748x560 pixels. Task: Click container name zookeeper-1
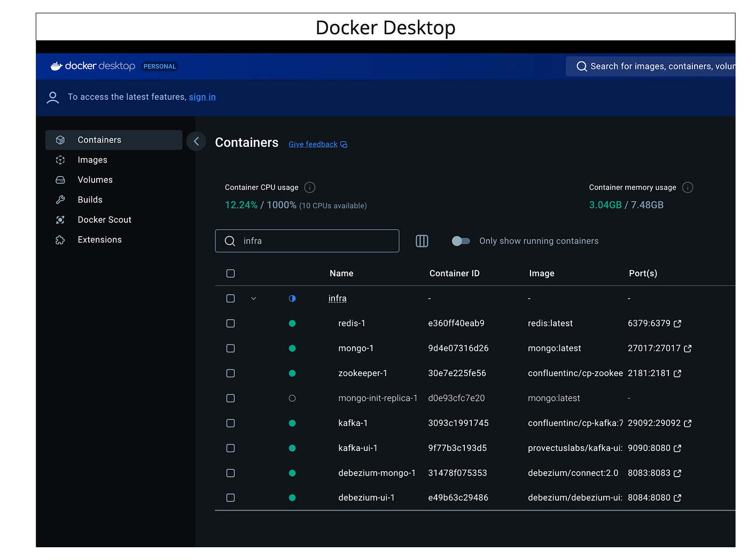click(x=363, y=374)
